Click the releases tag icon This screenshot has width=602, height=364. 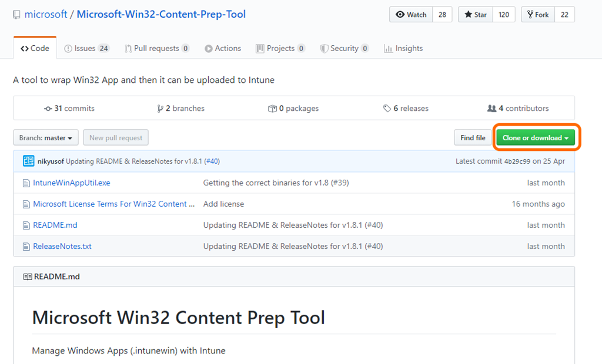click(x=387, y=109)
